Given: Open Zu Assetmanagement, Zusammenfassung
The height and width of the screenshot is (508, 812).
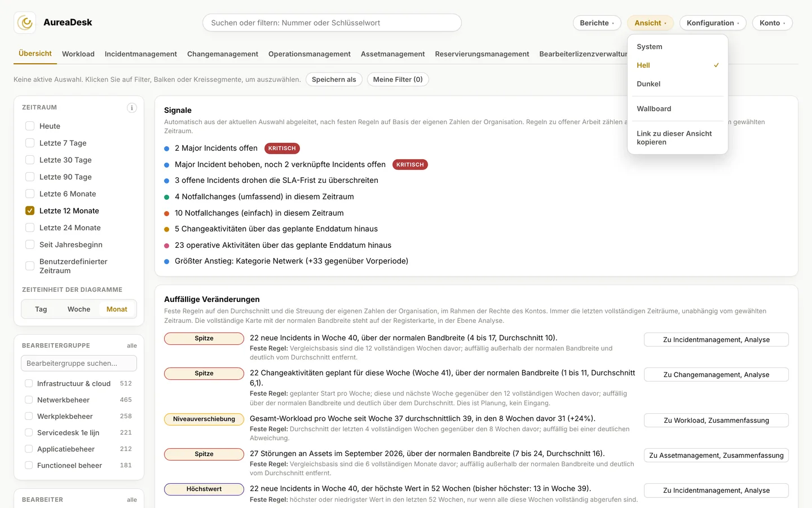Looking at the screenshot, I should click(x=716, y=456).
